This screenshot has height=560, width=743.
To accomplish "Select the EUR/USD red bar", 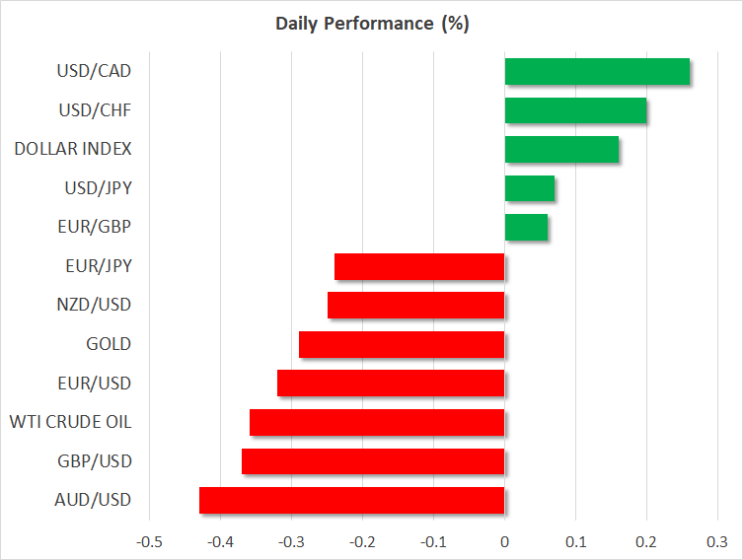I will [391, 383].
